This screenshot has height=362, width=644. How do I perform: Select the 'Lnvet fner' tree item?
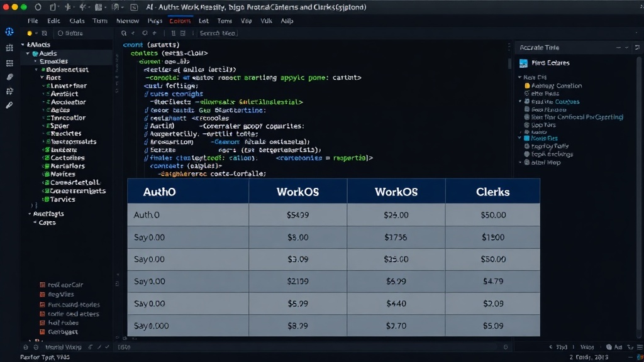point(68,86)
